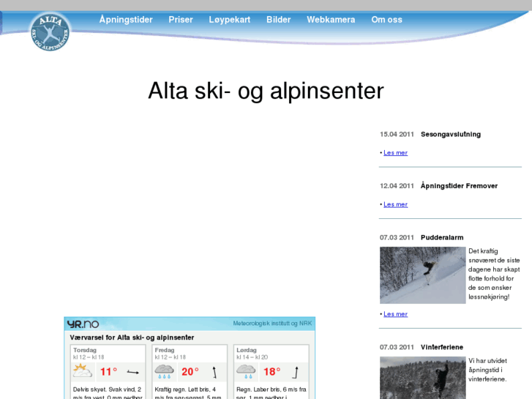The height and width of the screenshot is (399, 532).
Task: Open Meteorologisk institutt og NRK link
Action: pos(272,324)
